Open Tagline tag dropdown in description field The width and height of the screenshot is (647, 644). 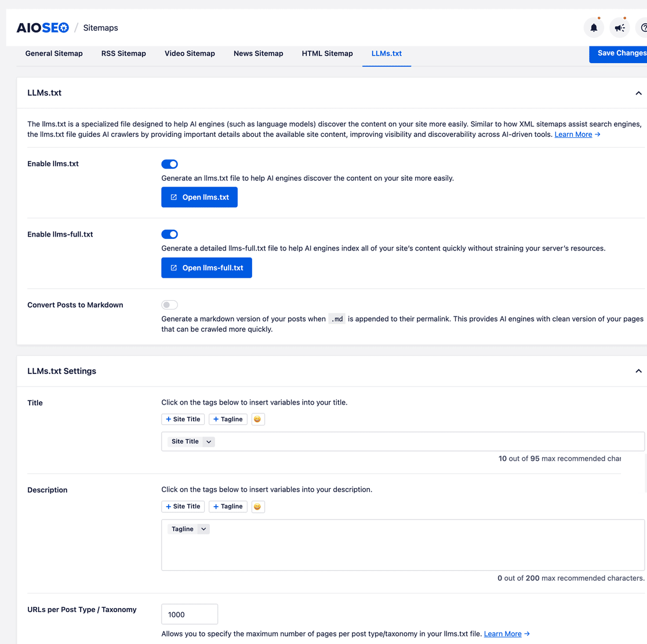click(x=203, y=529)
